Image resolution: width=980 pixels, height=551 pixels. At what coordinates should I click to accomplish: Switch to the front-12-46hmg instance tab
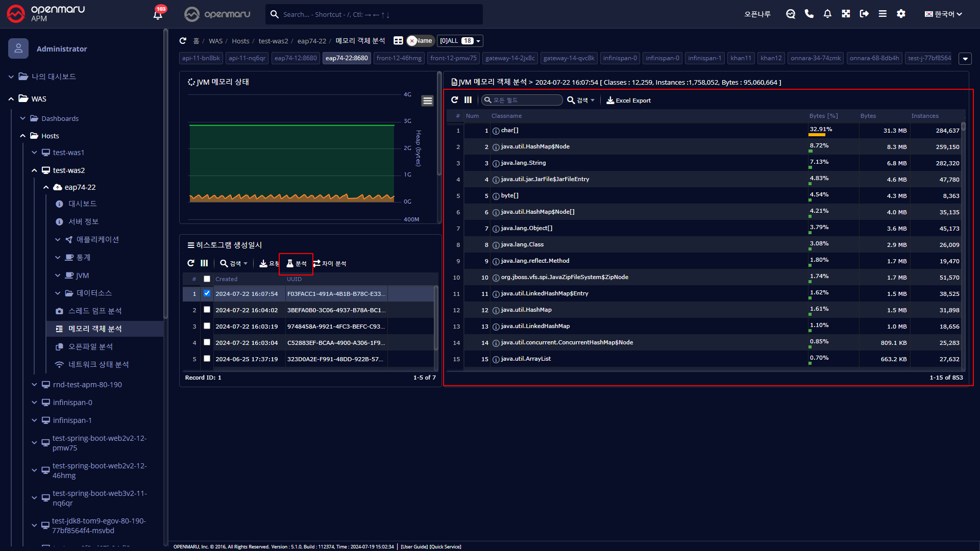399,58
